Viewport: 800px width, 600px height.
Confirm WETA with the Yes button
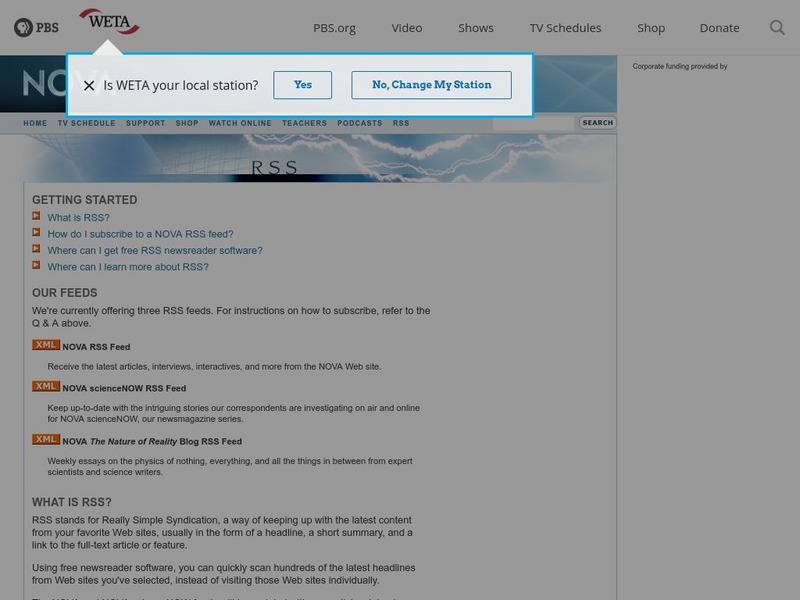[303, 85]
